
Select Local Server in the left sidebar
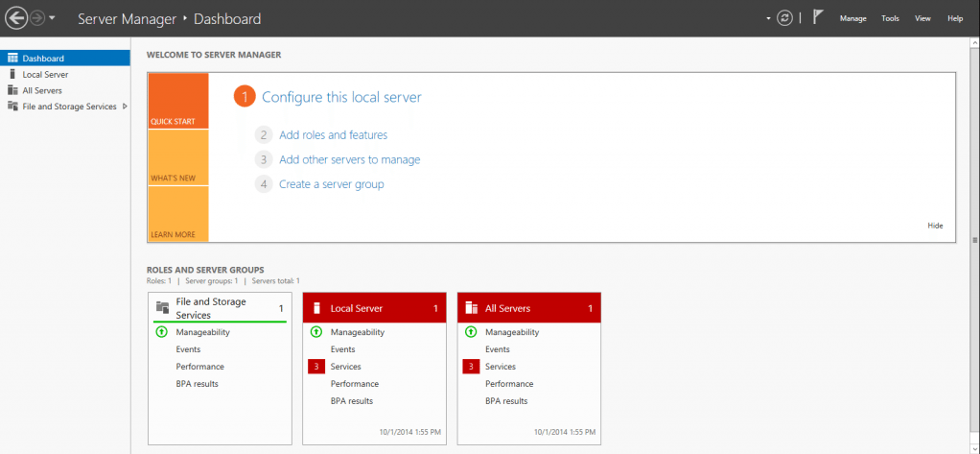(x=45, y=74)
